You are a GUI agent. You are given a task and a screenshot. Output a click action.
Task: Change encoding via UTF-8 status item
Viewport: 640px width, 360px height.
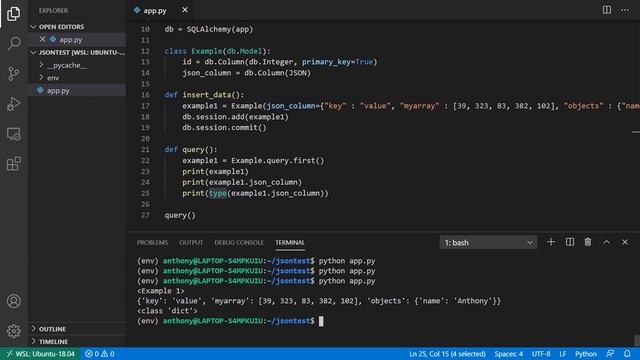[x=541, y=354]
